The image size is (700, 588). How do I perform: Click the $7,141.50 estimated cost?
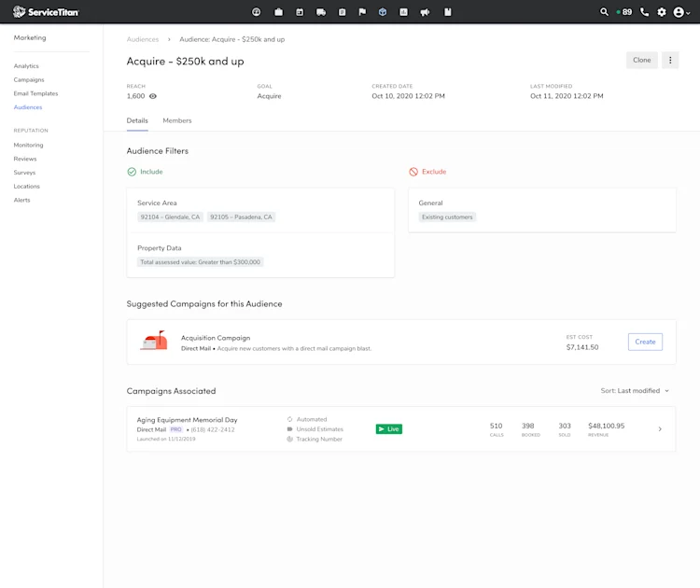(582, 347)
